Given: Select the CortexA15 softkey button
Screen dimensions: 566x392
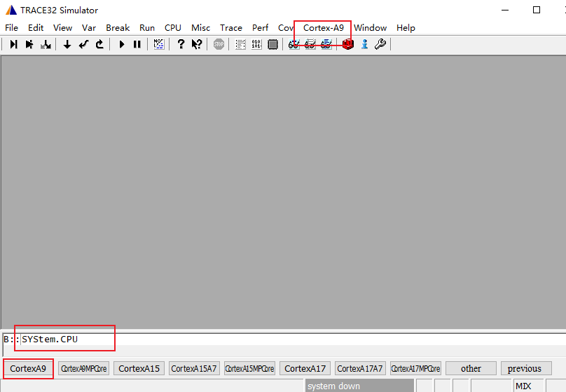Looking at the screenshot, I should pyautogui.click(x=139, y=368).
